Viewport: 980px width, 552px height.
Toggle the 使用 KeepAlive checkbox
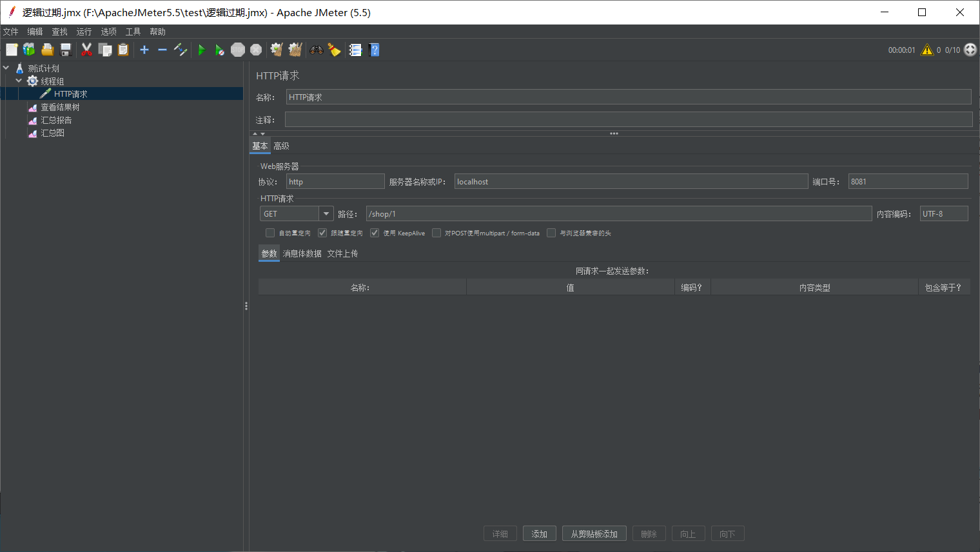click(x=375, y=233)
